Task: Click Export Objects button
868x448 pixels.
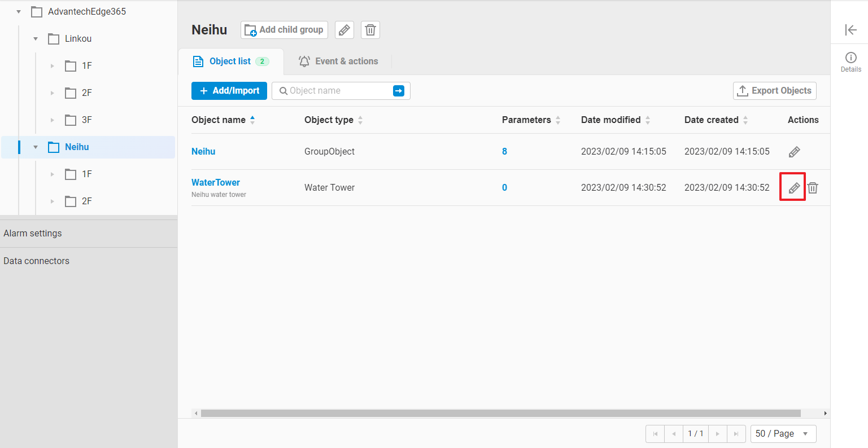Action: coord(774,91)
